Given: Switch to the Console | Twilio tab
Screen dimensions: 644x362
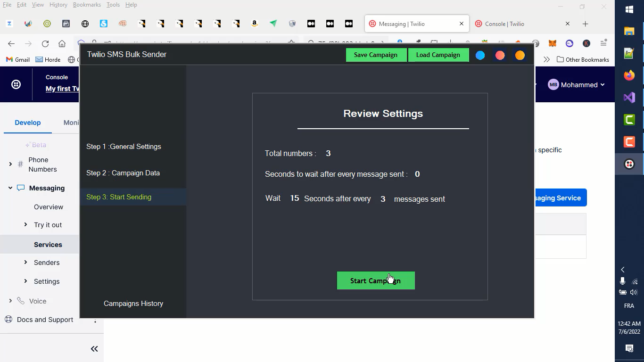Looking at the screenshot, I should 523,24.
